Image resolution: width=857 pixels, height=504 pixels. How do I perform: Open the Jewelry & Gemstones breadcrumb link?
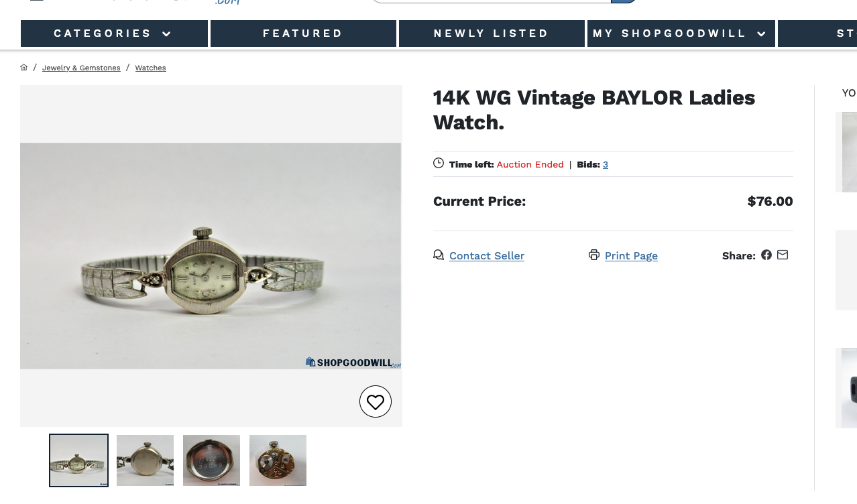point(81,68)
